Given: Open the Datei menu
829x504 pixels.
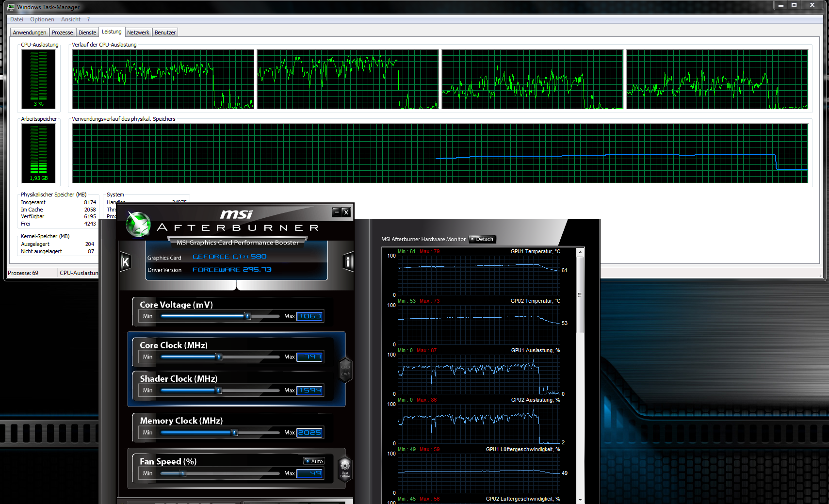Looking at the screenshot, I should (x=17, y=19).
